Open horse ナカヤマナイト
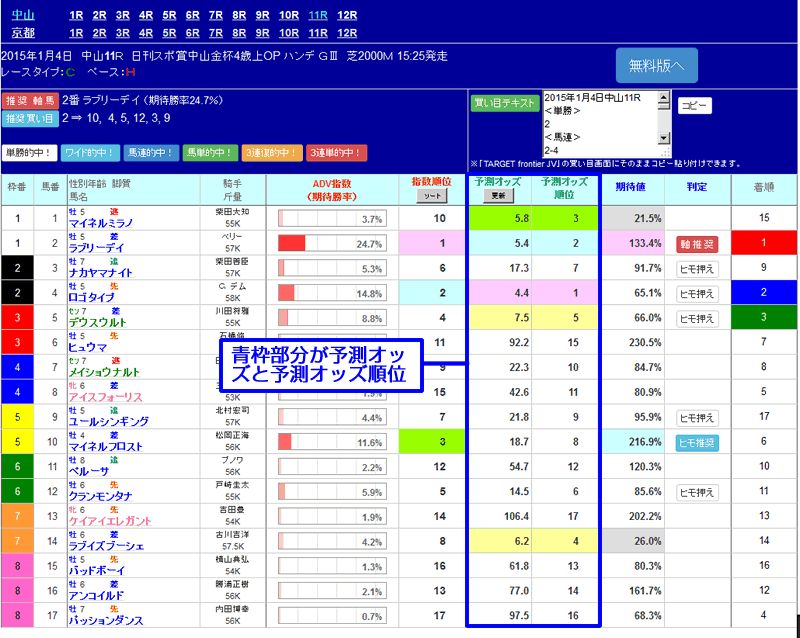This screenshot has height=638, width=800. click(101, 273)
